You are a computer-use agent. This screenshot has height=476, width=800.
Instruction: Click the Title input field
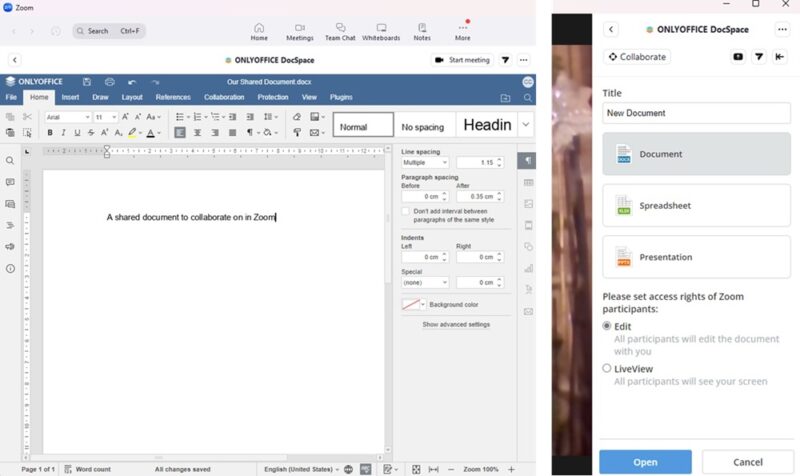696,113
